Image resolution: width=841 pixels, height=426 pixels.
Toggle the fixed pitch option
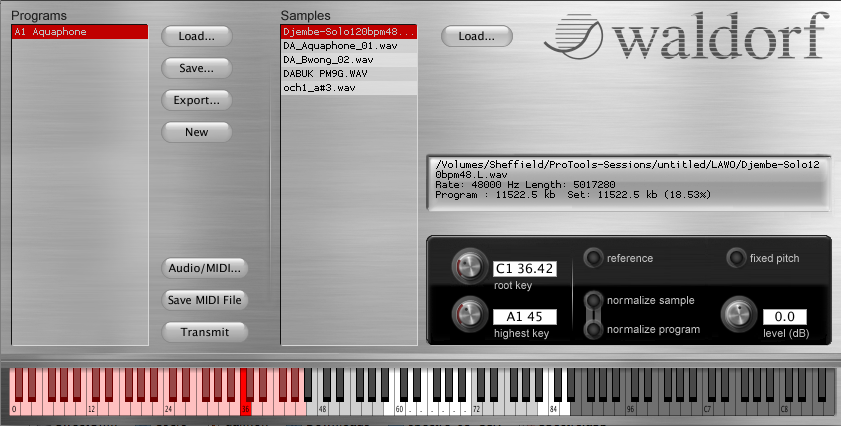(736, 258)
